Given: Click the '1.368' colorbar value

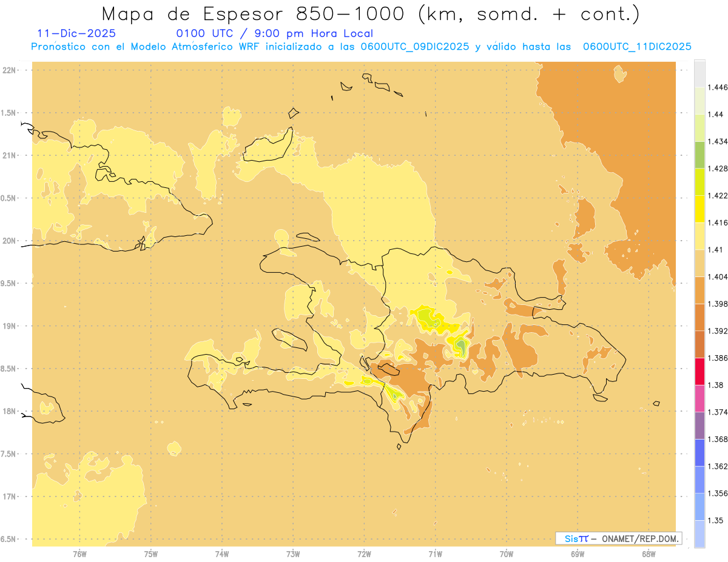Looking at the screenshot, I should point(719,439).
